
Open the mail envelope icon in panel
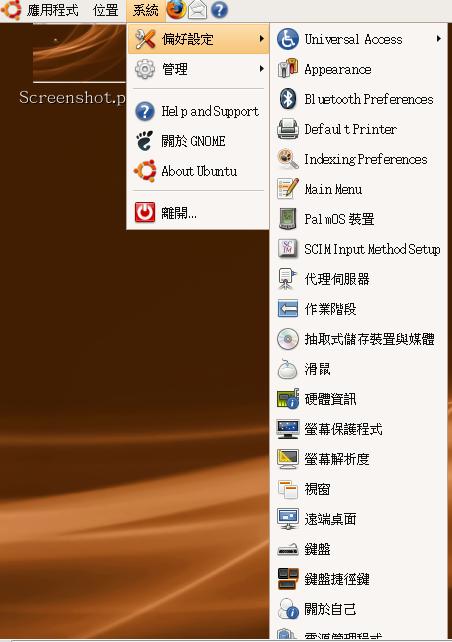pyautogui.click(x=197, y=9)
